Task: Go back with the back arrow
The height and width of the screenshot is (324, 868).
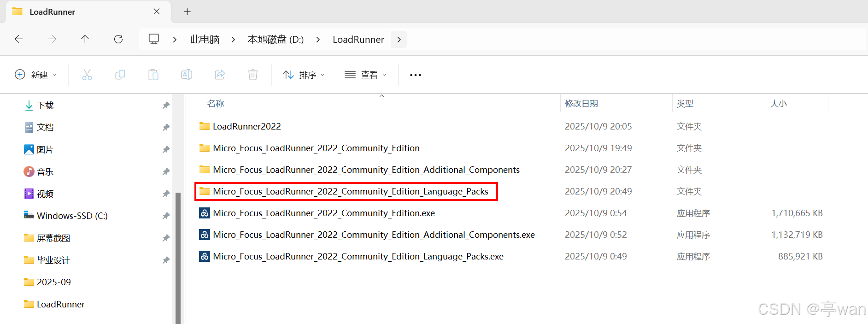Action: pyautogui.click(x=19, y=39)
